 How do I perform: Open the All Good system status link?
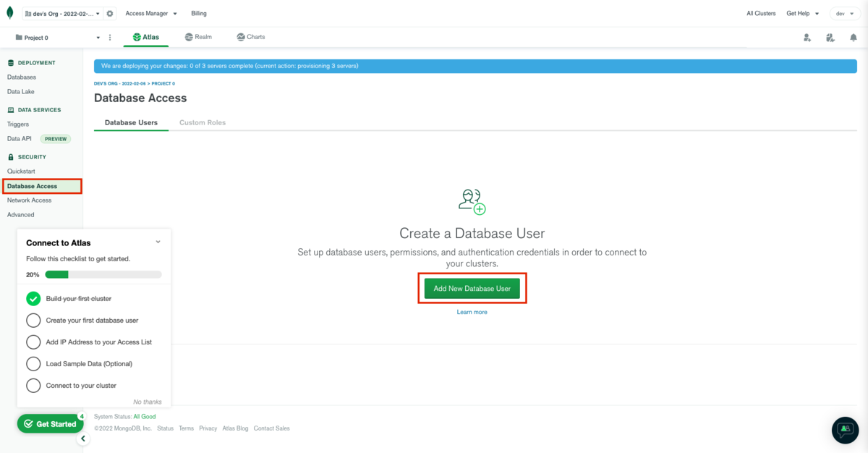click(x=144, y=416)
